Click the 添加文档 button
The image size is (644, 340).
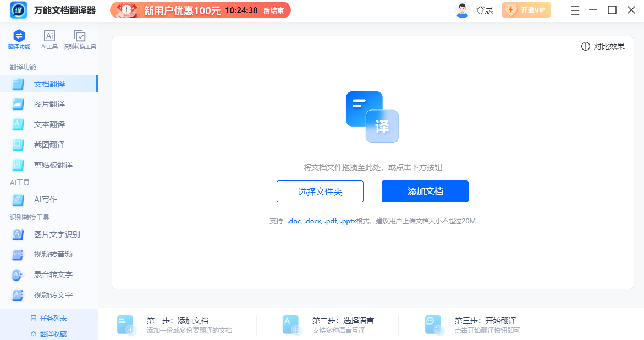(425, 191)
